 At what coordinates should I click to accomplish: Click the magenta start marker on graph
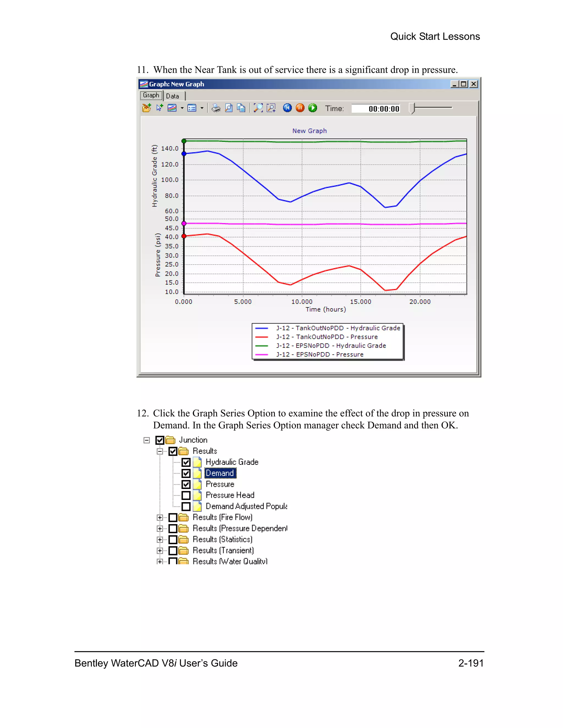[x=184, y=223]
